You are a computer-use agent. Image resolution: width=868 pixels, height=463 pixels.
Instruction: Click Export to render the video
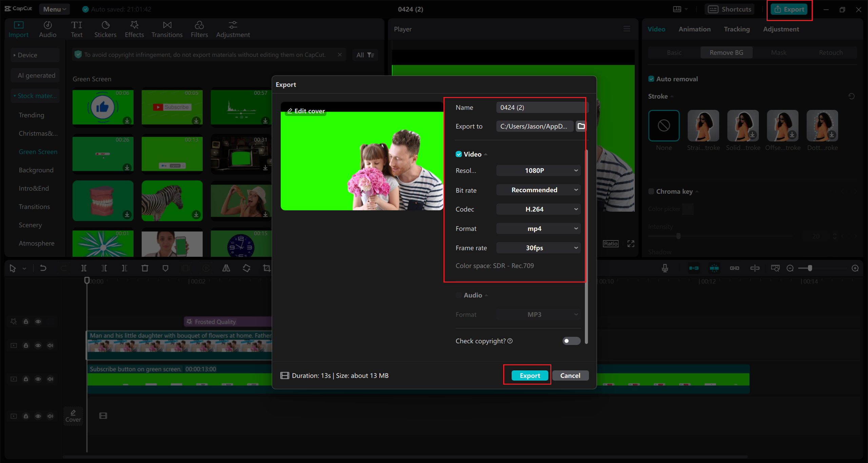pos(529,375)
